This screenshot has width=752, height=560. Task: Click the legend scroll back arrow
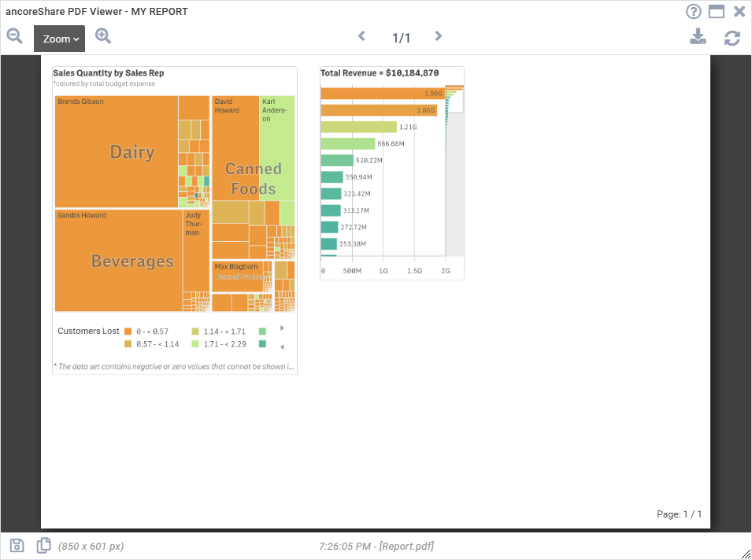[282, 347]
